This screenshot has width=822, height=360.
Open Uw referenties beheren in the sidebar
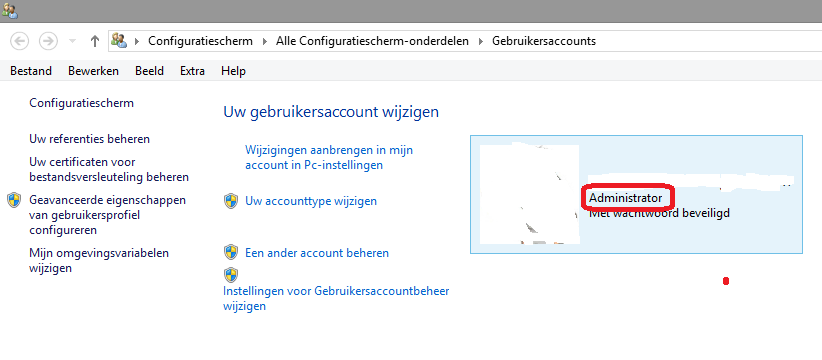(x=90, y=139)
